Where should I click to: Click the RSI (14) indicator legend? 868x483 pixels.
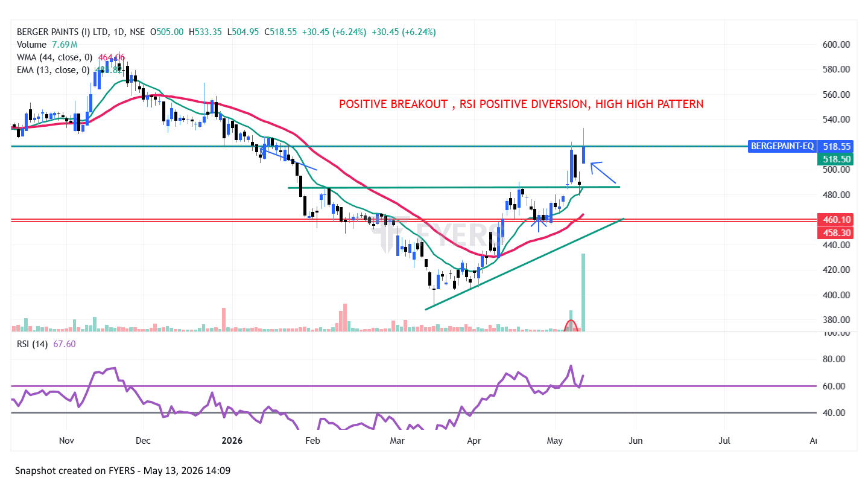(33, 344)
